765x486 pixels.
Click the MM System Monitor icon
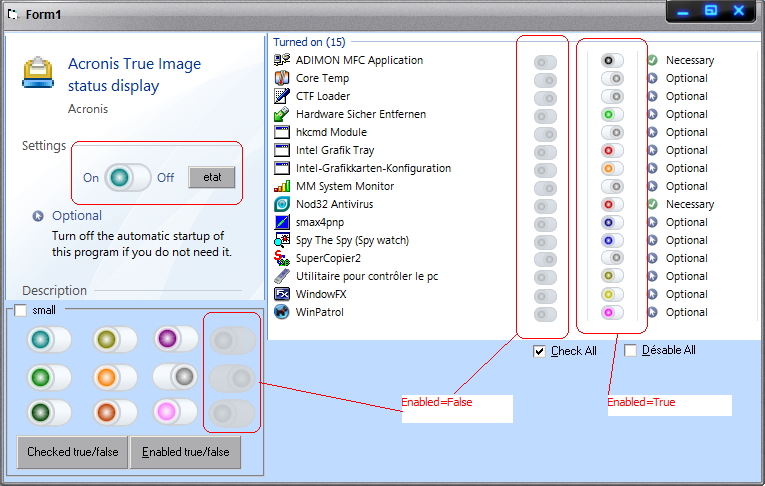point(282,186)
